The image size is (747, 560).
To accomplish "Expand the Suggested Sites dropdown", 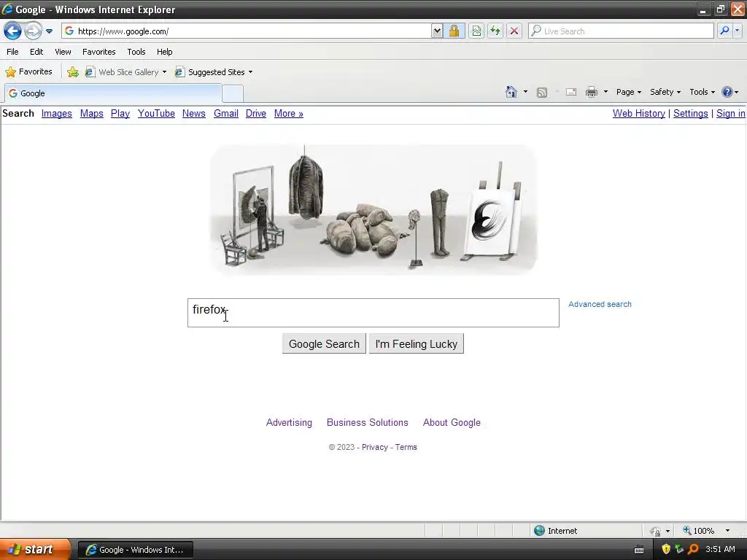I will tap(251, 72).
